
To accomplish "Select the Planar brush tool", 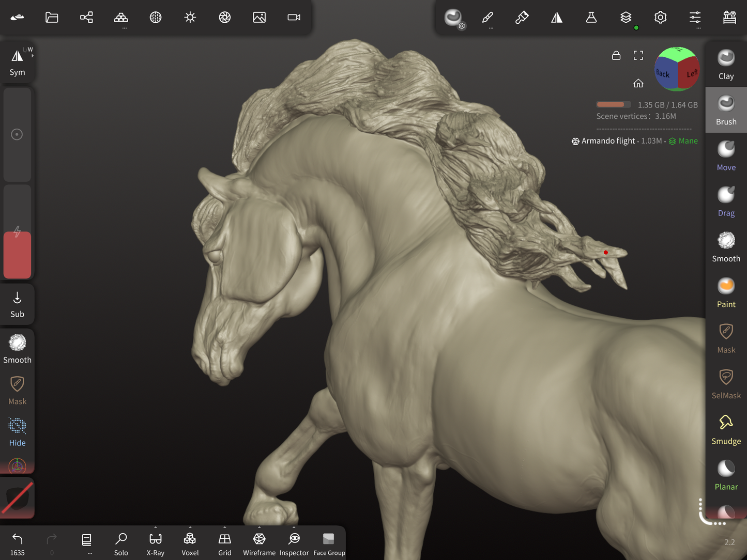I will click(726, 475).
